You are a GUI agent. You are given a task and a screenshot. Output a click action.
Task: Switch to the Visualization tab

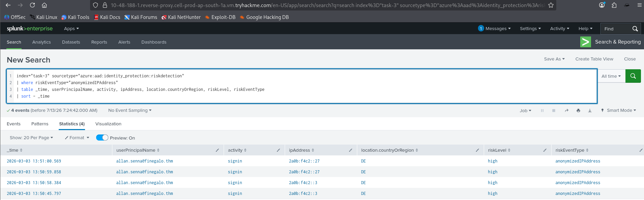[108, 124]
